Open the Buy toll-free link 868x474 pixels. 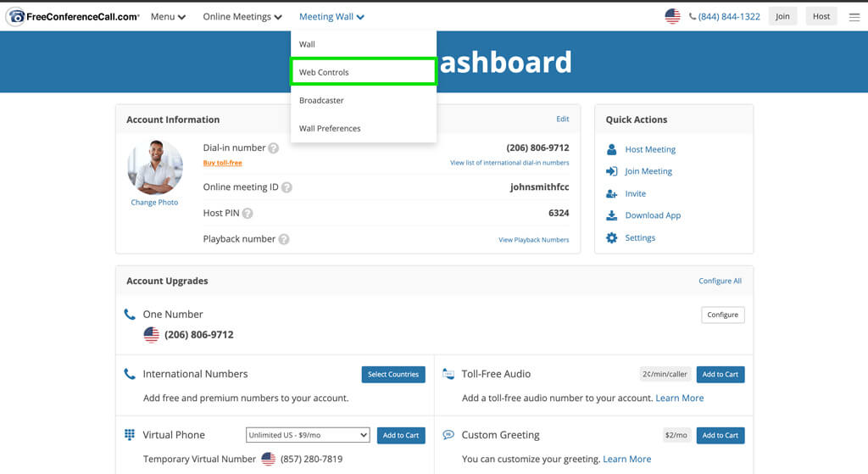222,163
